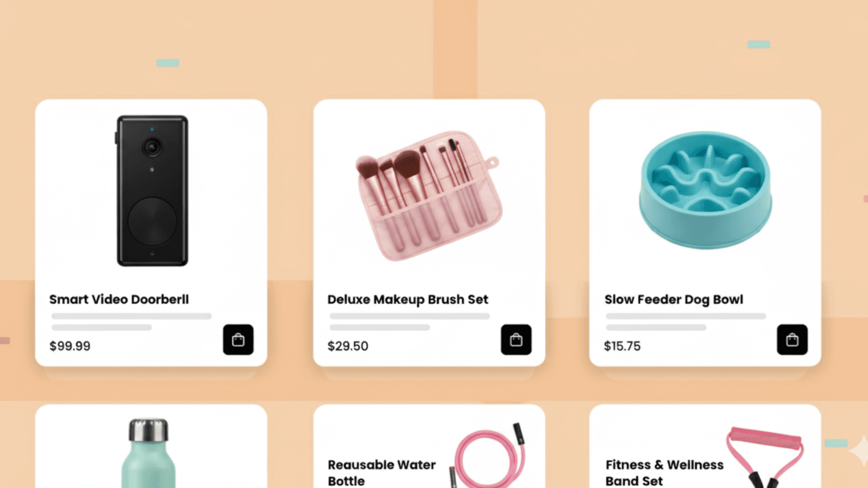Viewport: 868px width, 488px height.
Task: Select the Smart Video Doorbell title
Action: [119, 299]
